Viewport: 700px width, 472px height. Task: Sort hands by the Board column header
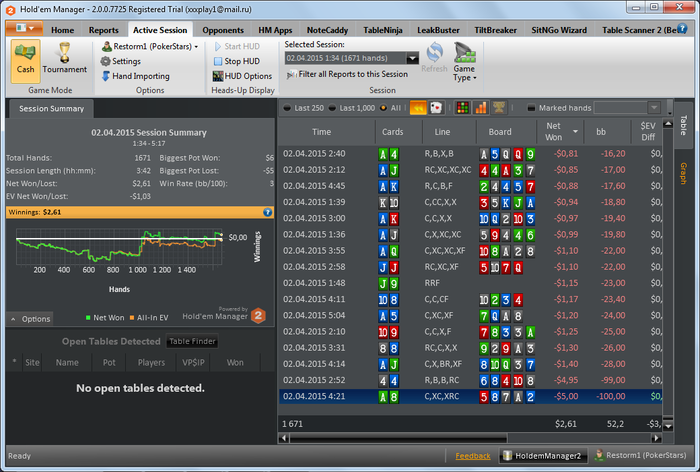506,132
